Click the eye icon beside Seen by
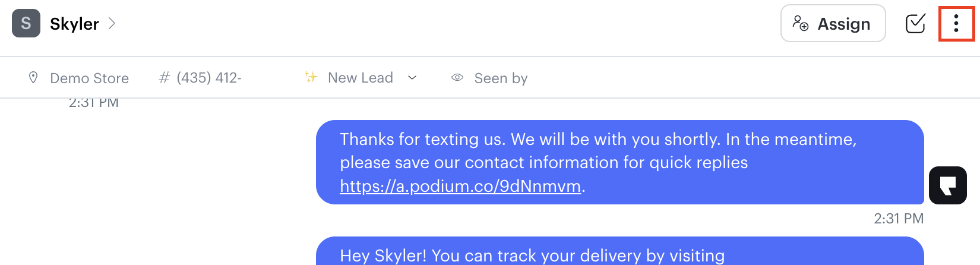This screenshot has height=265, width=980. tap(457, 78)
